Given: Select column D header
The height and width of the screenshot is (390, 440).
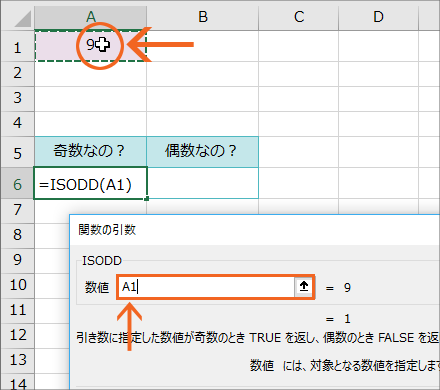Looking at the screenshot, I should pos(378,17).
